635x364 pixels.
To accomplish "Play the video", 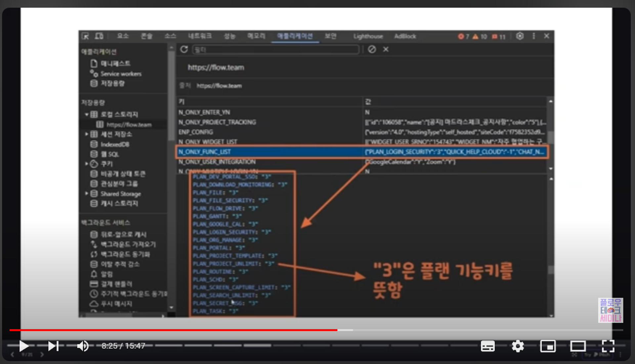I will click(23, 346).
